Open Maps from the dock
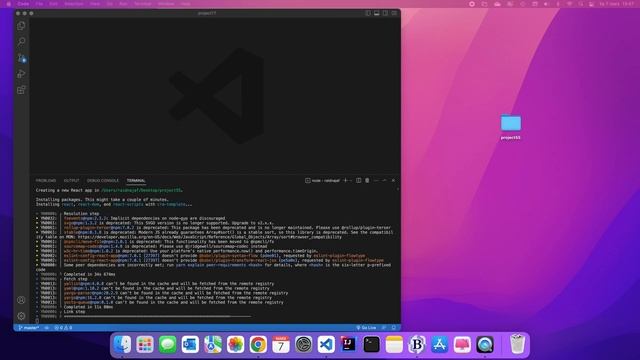Viewport: 640px width, 360px height. click(x=213, y=344)
